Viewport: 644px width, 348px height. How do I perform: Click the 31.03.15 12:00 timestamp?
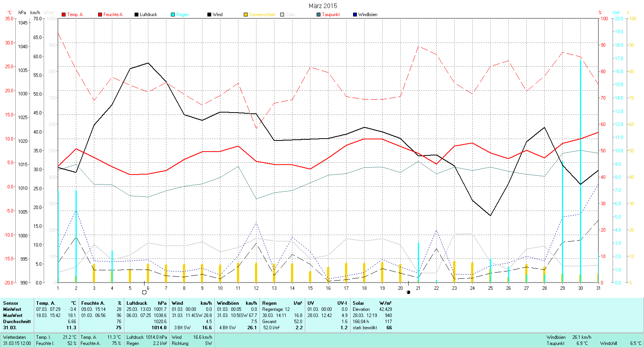(17, 343)
